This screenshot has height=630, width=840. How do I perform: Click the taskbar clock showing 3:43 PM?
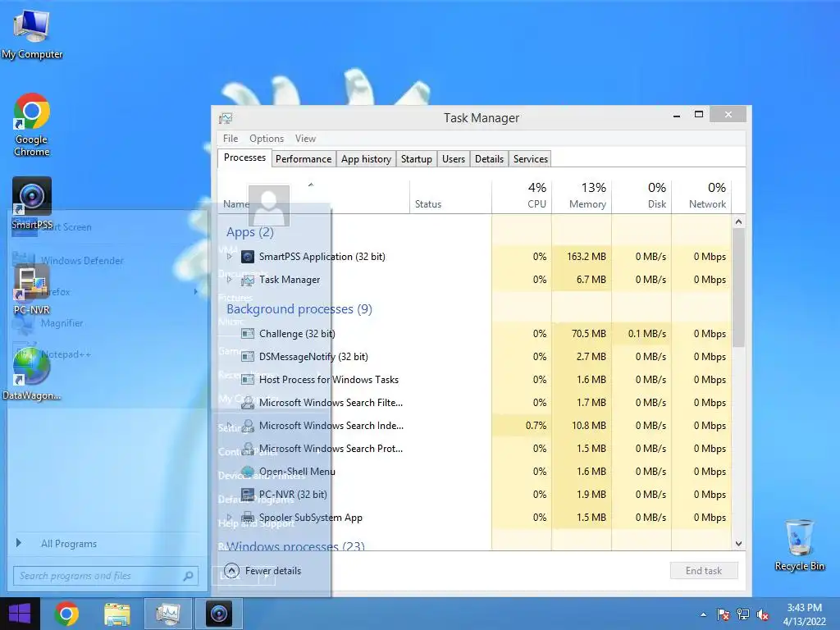(804, 614)
